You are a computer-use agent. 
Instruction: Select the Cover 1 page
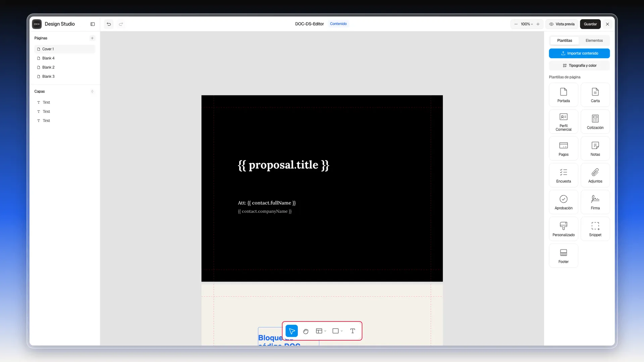65,49
